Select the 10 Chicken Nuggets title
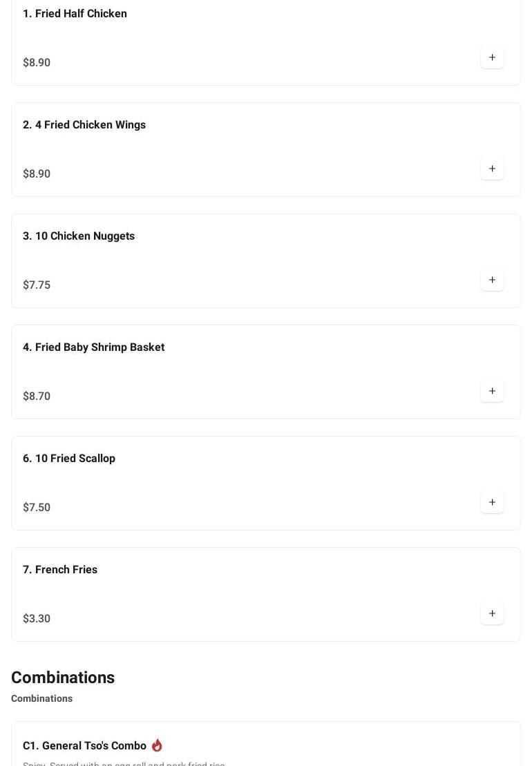The width and height of the screenshot is (532, 766). click(x=79, y=236)
